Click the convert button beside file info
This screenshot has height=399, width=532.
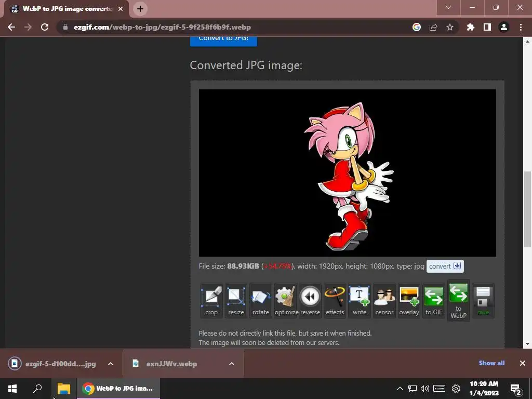(445, 267)
